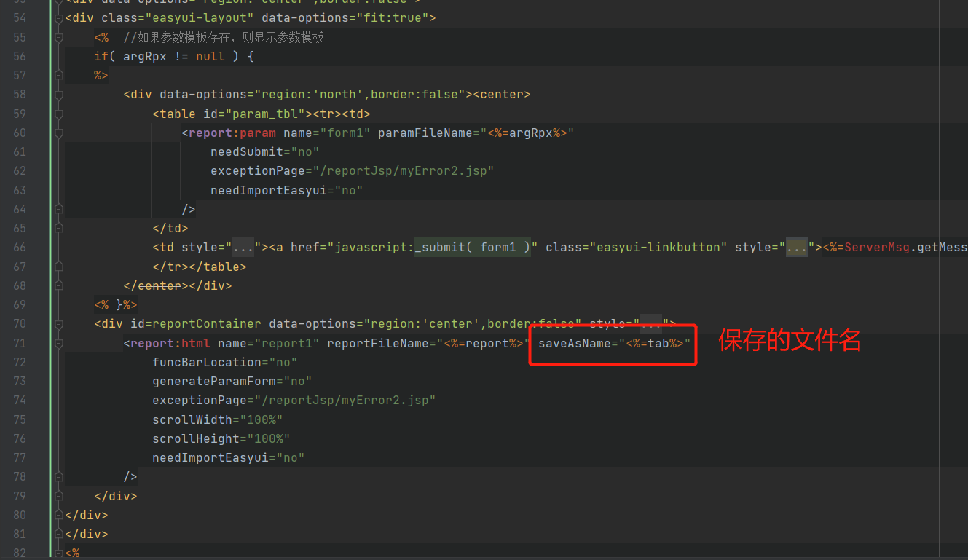The height and width of the screenshot is (560, 968).
Task: Click the saveAsName attribute in red box
Action: pos(575,343)
